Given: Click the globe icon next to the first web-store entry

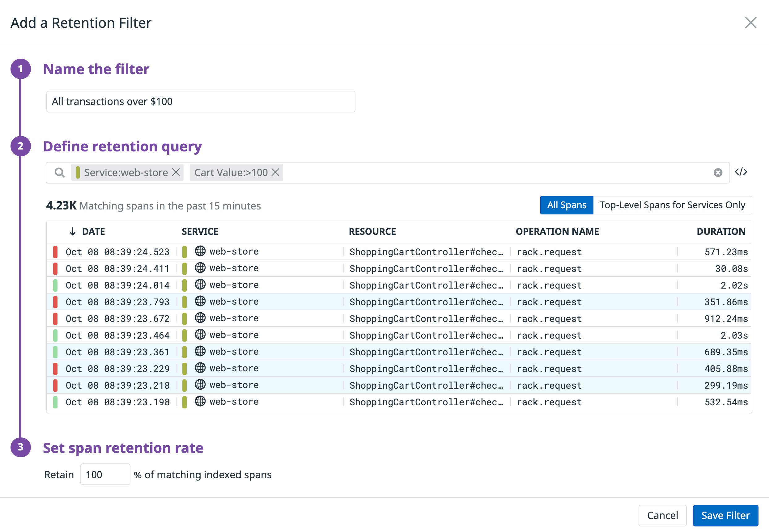Looking at the screenshot, I should pyautogui.click(x=200, y=251).
